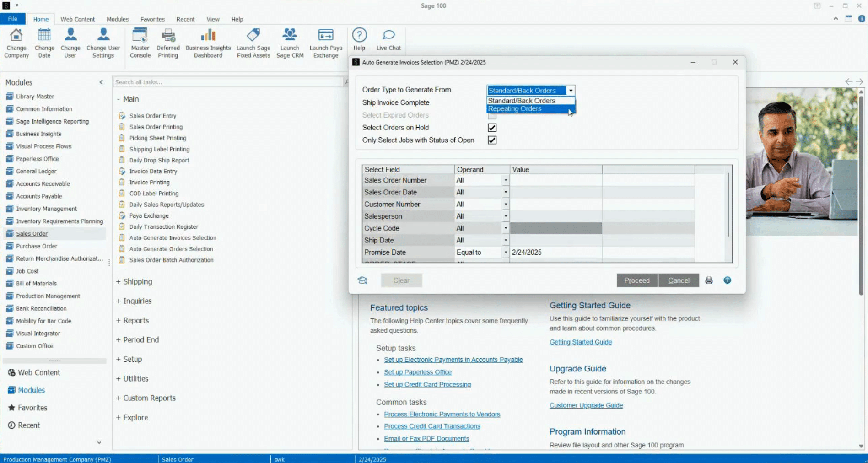868x463 pixels.
Task: Enable the Ship Invoice Complete checkbox
Action: [x=492, y=102]
